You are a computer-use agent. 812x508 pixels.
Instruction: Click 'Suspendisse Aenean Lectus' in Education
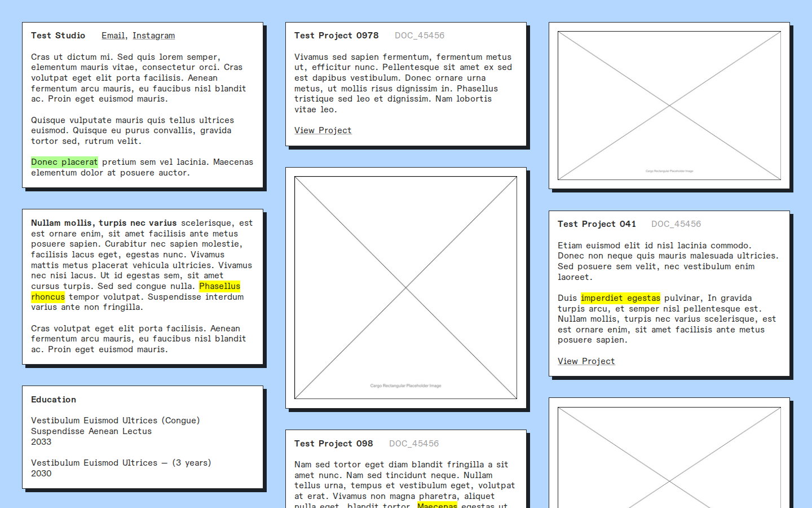click(91, 431)
